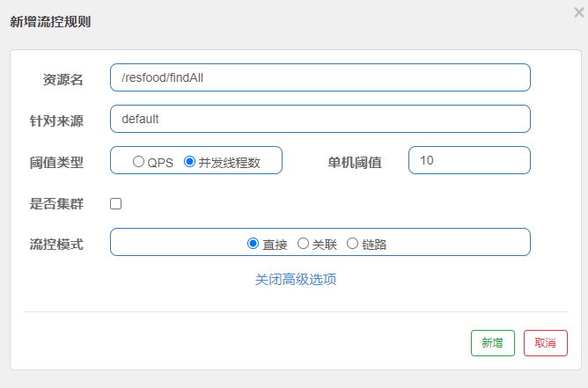Click the 资源名 input field

(x=320, y=77)
